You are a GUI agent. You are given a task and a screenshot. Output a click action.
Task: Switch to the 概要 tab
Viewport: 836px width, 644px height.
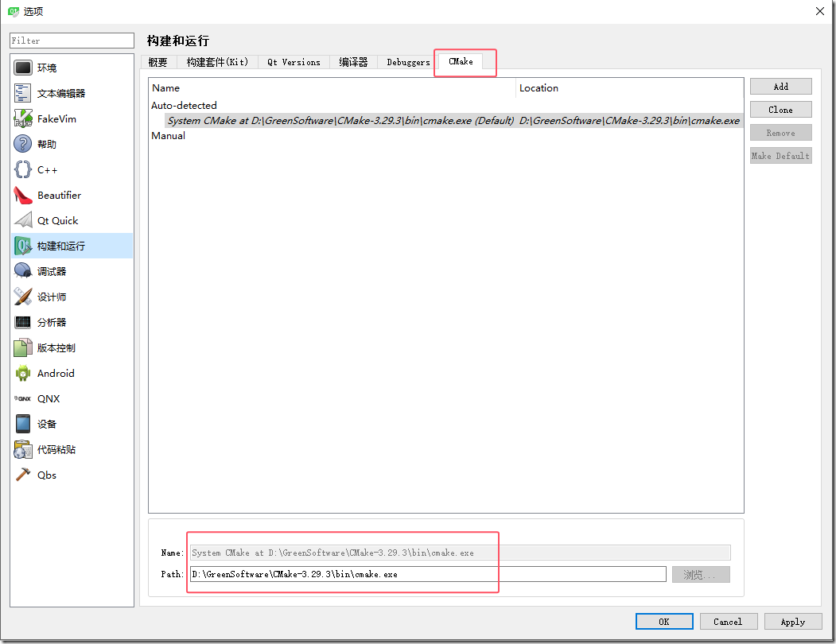[157, 62]
